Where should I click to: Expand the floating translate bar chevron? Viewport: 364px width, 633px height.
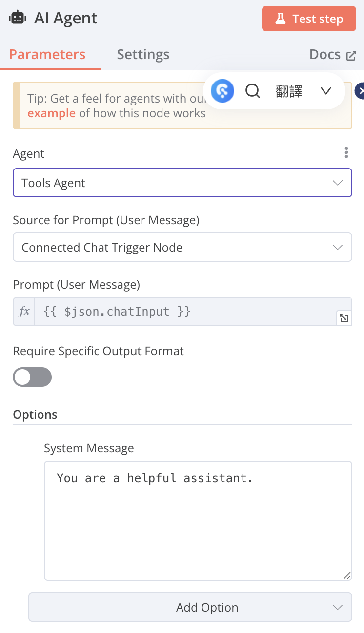[x=326, y=91]
